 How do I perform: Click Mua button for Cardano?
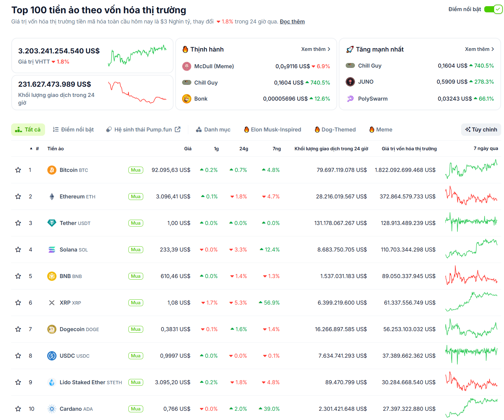(136, 409)
